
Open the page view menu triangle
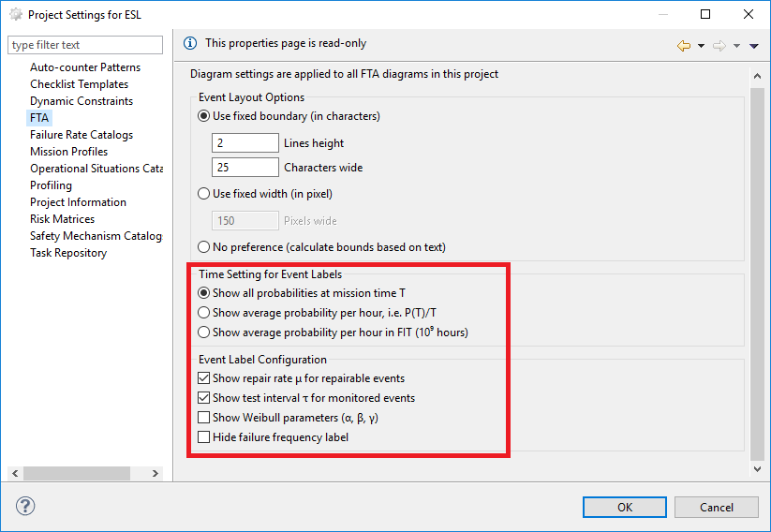753,45
